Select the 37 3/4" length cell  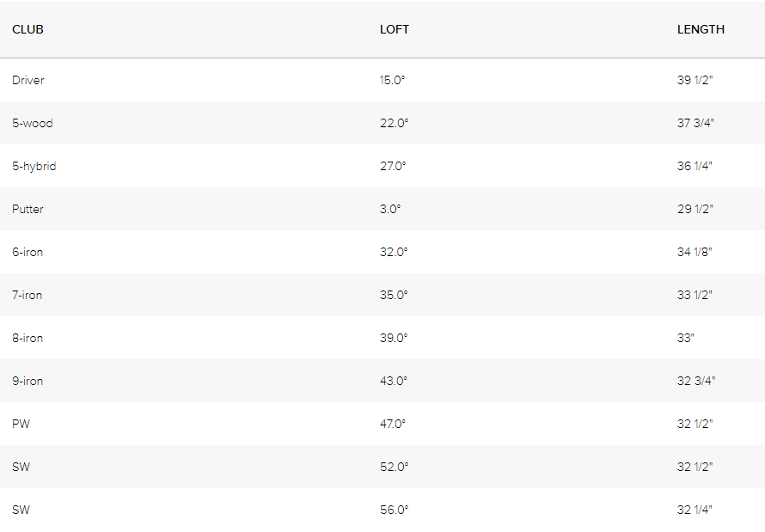(x=695, y=124)
